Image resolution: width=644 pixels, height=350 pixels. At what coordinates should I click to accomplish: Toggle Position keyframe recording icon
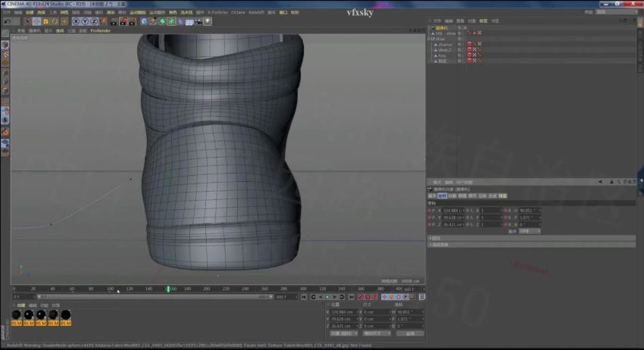pyautogui.click(x=384, y=297)
